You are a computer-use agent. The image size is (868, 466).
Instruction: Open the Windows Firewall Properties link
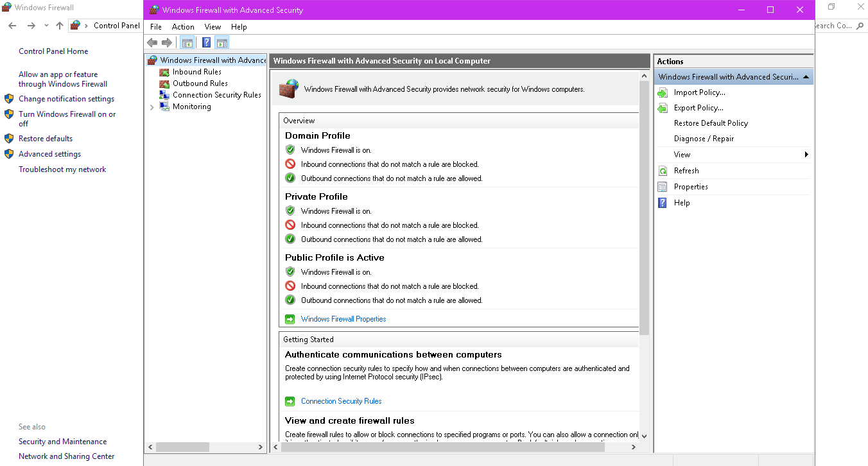click(x=343, y=319)
